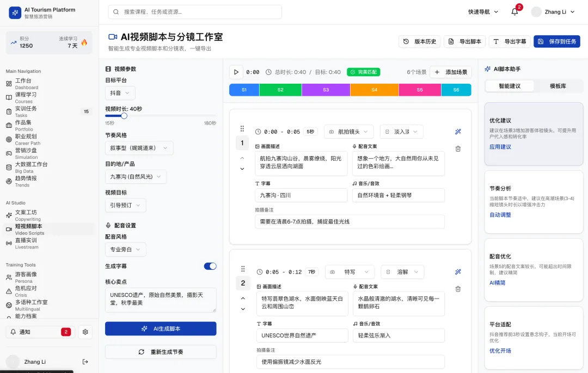Select the orange S4 timeline segment

coord(374,90)
